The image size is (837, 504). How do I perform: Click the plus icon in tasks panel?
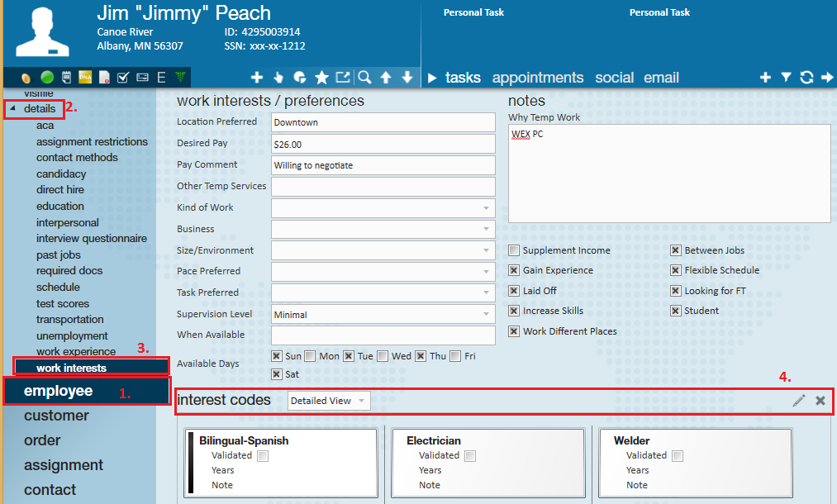coord(765,78)
